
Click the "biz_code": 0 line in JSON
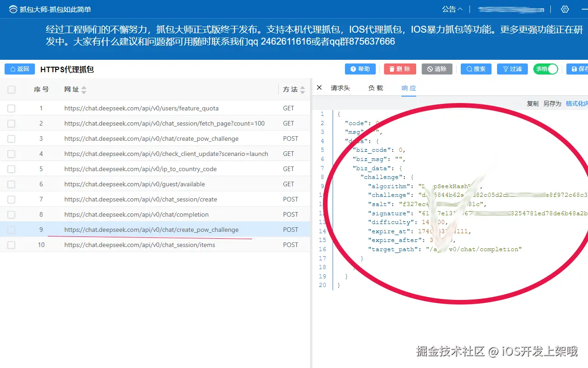379,150
